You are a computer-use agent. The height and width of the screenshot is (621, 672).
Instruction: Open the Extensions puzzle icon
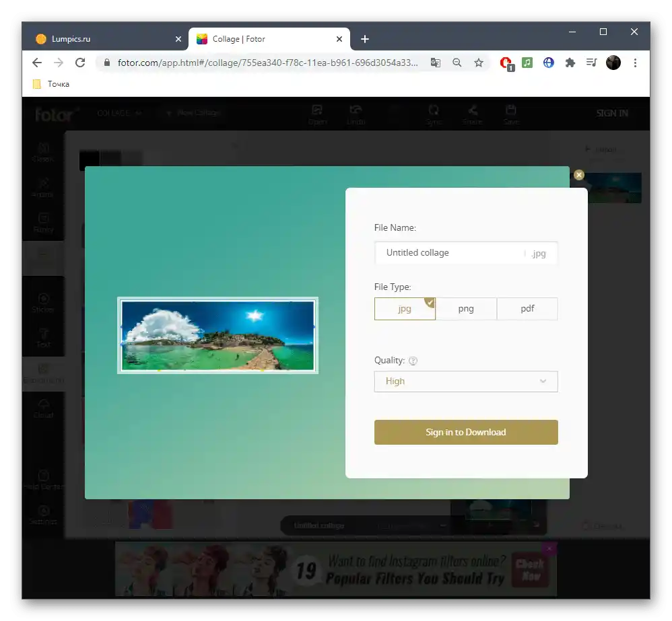point(570,63)
